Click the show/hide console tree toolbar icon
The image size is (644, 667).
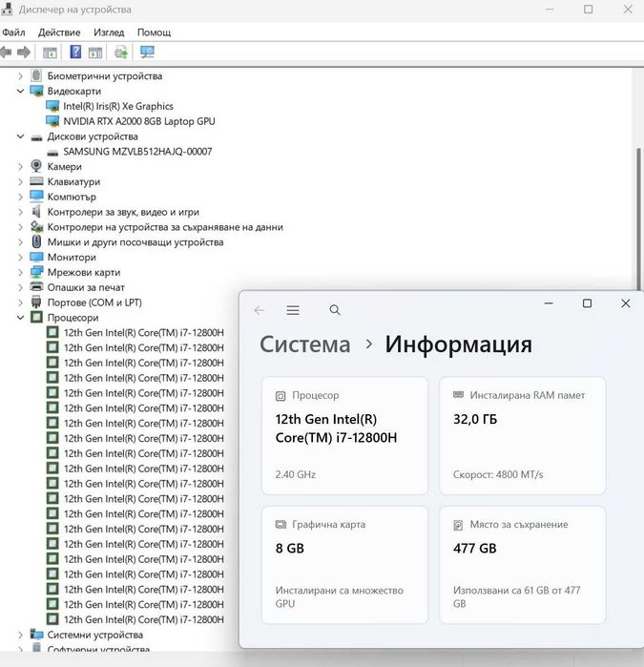(x=50, y=52)
